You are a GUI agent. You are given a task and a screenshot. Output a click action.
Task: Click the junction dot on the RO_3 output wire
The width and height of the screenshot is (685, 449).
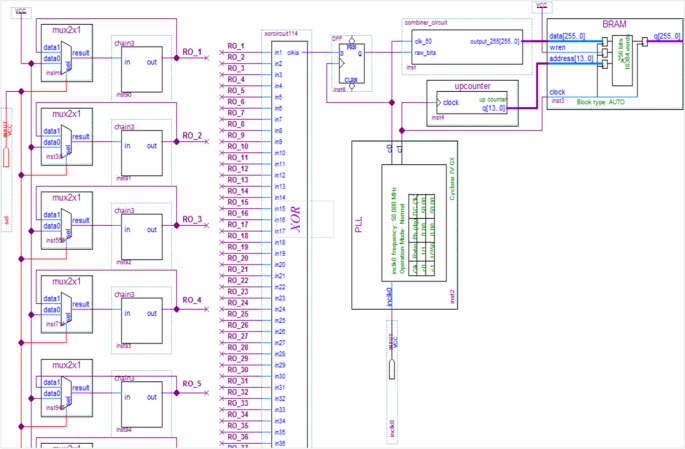coord(176,225)
